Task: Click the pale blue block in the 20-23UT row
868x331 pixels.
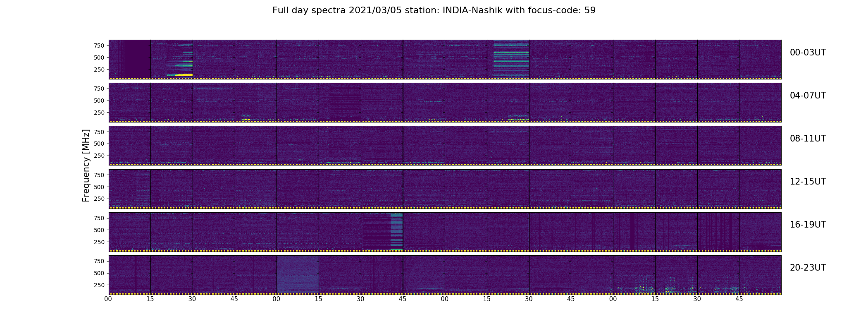Action: [298, 274]
